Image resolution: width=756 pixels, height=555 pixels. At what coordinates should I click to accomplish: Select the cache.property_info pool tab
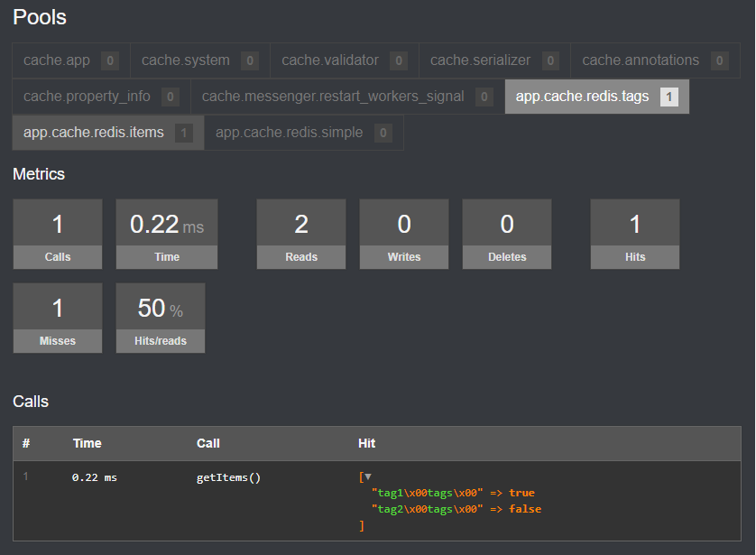coord(101,97)
